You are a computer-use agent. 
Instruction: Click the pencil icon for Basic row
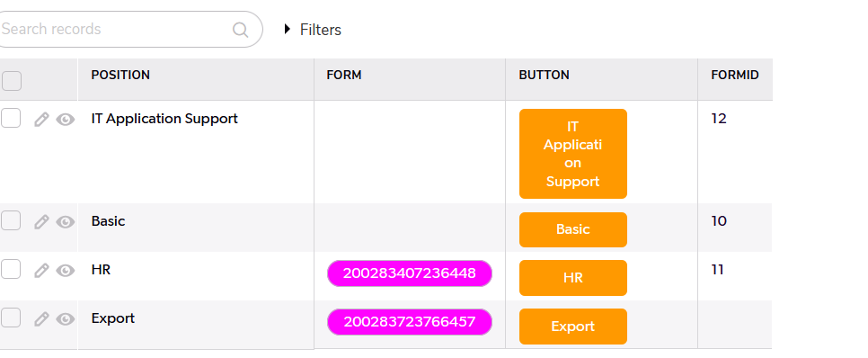pyautogui.click(x=41, y=222)
